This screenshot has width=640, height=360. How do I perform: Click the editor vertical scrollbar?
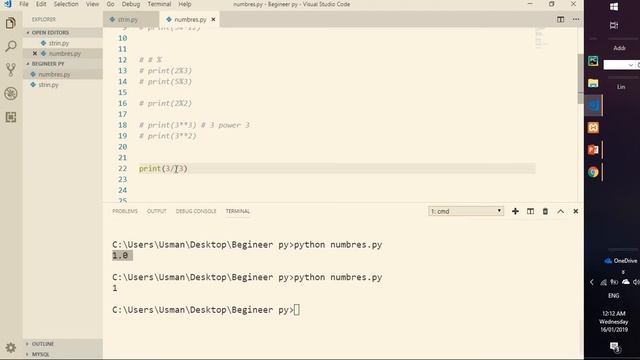580,78
